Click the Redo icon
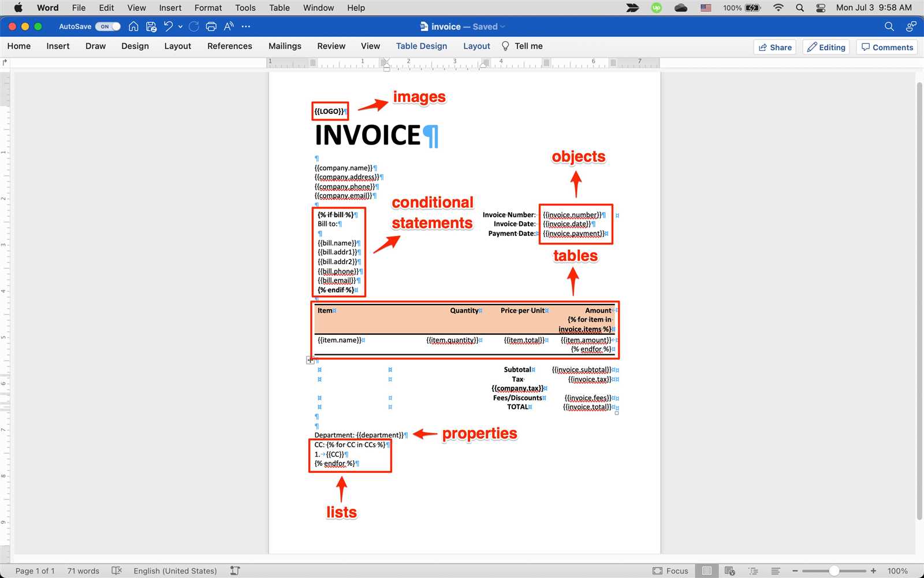This screenshot has width=924, height=578. 194,27
